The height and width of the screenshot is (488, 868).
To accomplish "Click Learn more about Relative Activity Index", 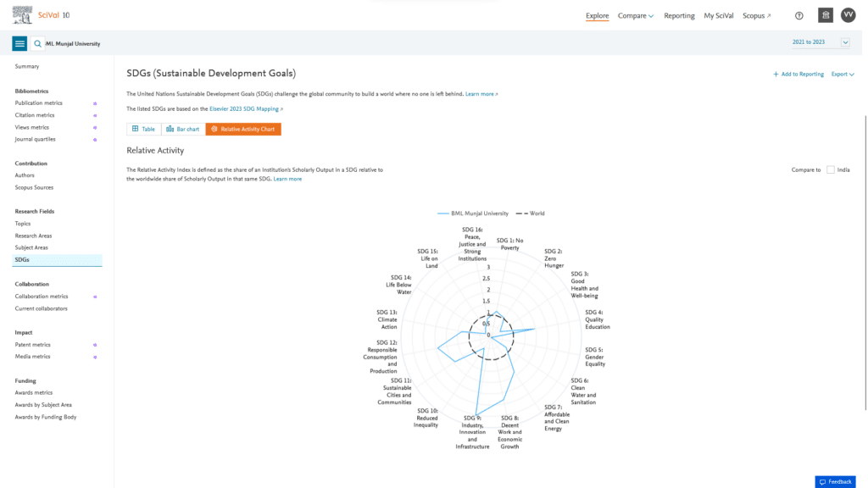I will pyautogui.click(x=287, y=179).
